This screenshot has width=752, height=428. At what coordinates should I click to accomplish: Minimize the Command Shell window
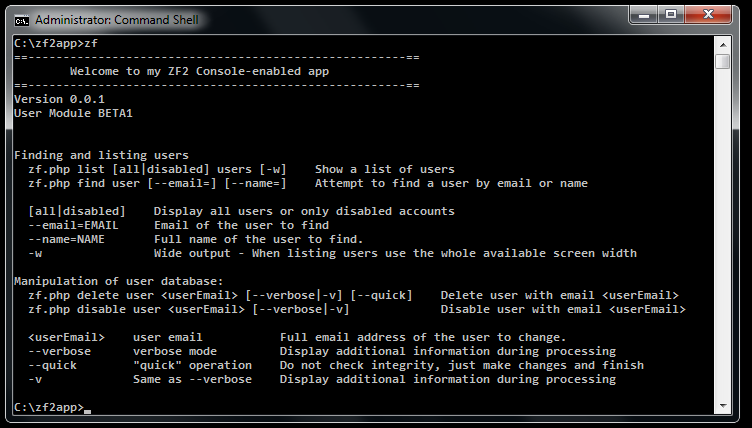[x=644, y=15]
